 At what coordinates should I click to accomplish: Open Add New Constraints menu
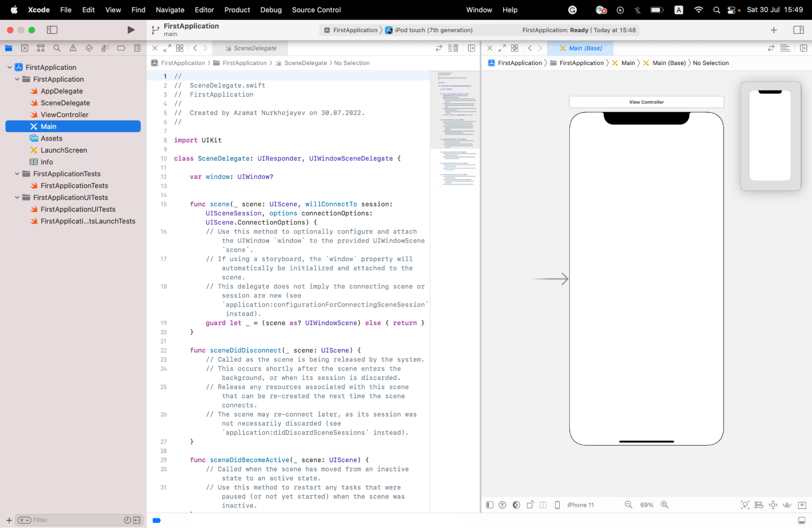[773, 504]
